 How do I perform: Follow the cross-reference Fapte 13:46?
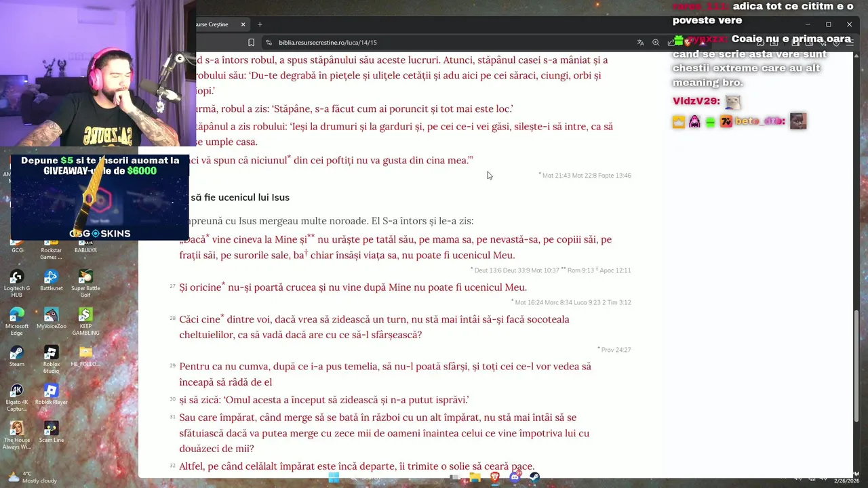[x=614, y=176]
